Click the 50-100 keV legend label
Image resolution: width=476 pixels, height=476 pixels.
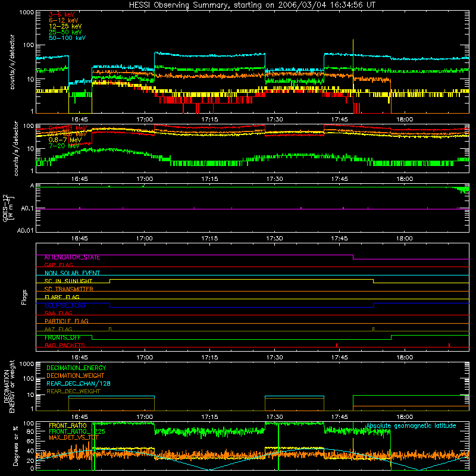click(67, 38)
